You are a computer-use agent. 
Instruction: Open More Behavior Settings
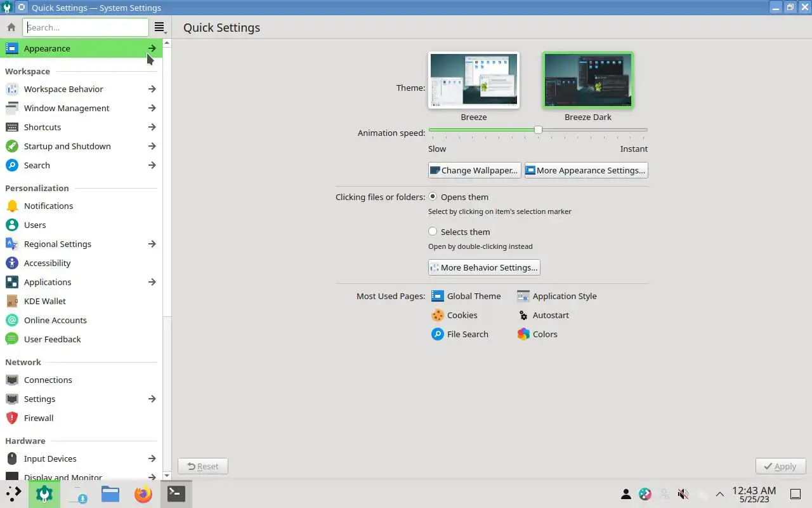pyautogui.click(x=484, y=267)
